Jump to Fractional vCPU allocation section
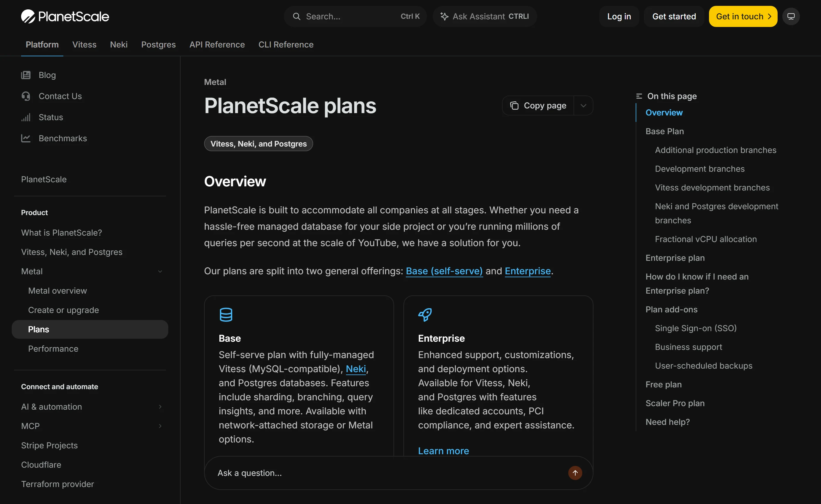Viewport: 821px width, 504px height. [705, 239]
